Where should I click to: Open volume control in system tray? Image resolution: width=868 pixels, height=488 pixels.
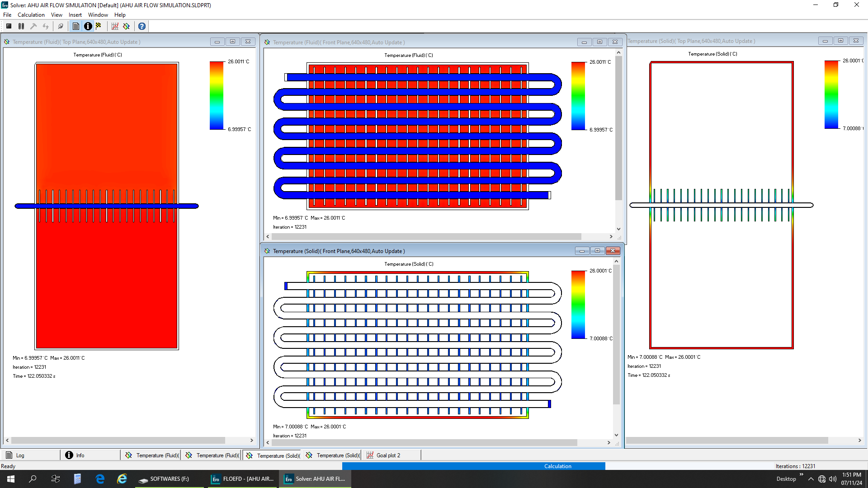(x=833, y=479)
